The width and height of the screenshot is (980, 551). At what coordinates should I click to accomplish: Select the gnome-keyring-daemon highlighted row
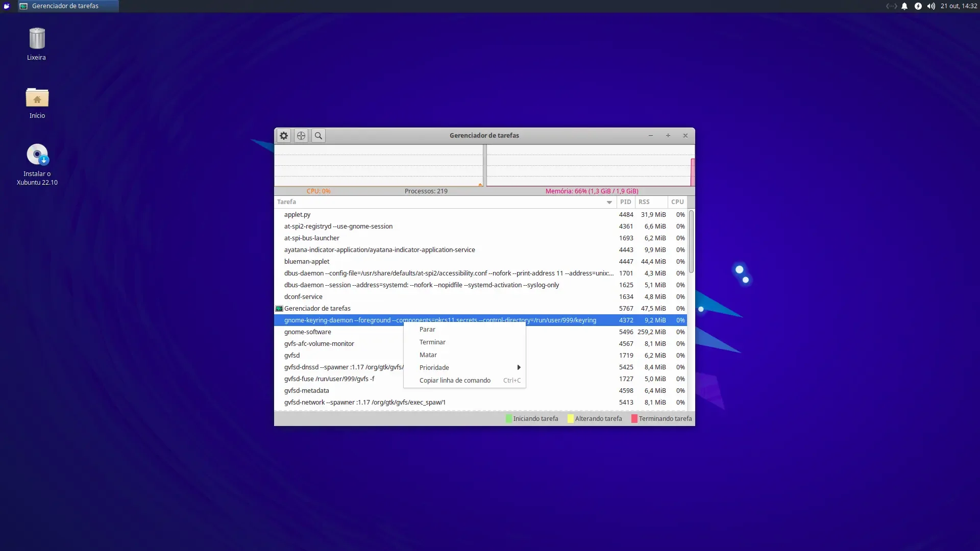coord(480,320)
